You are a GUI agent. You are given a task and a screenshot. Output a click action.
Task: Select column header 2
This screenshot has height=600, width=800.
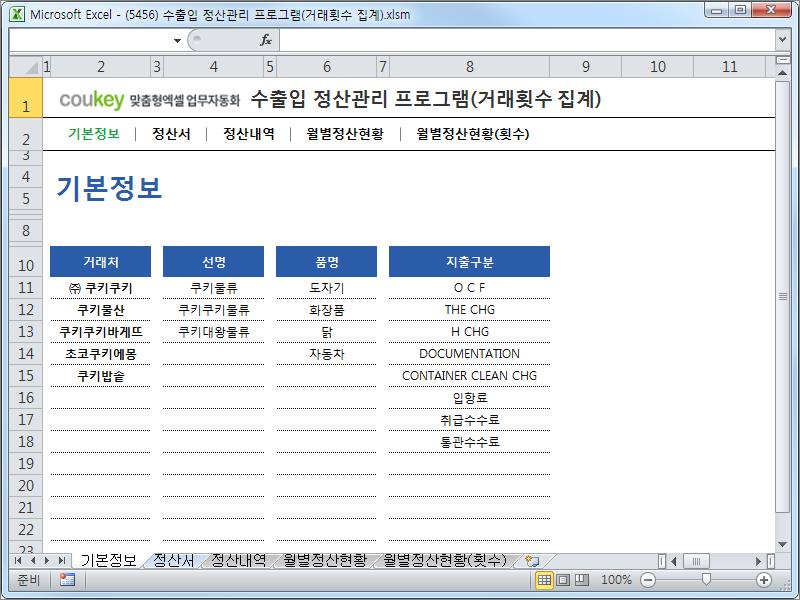point(101,66)
